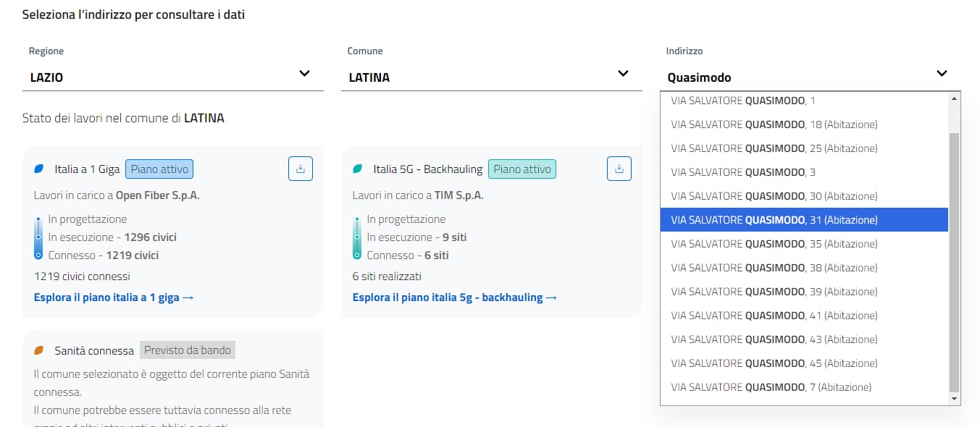Click the teal Italia 5G Backhauling leaf icon
Viewport: 980px width, 427px height.
point(357,169)
